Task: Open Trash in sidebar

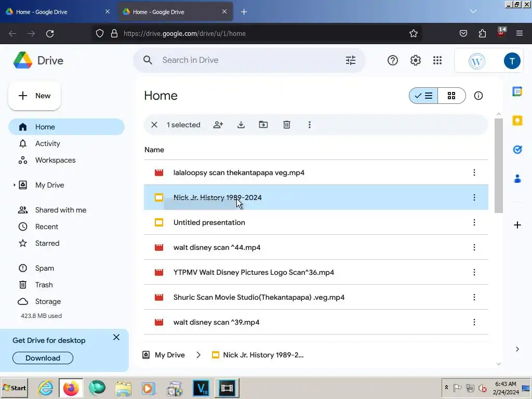Action: (66, 285)
